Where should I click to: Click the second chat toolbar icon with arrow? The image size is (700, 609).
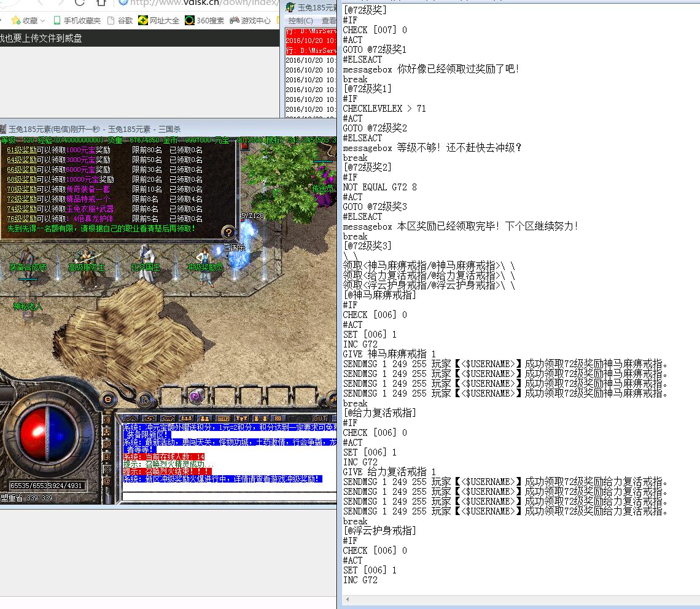[150, 418]
